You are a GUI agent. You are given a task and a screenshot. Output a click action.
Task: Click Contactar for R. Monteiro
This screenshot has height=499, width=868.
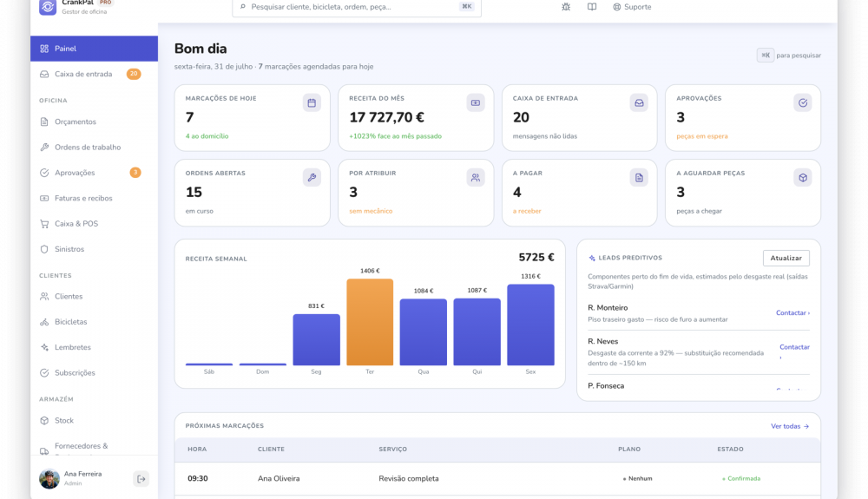click(792, 313)
